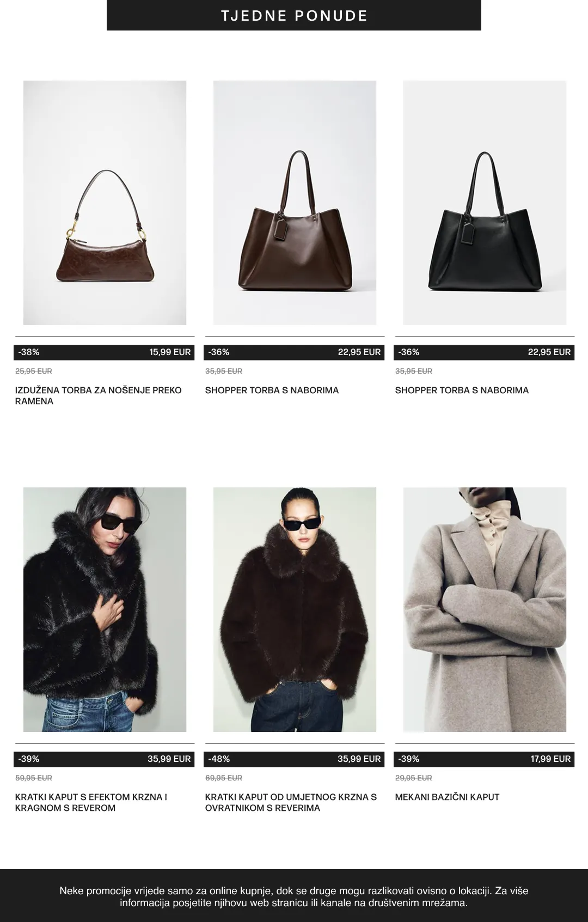View the black faux fur jacket photo
The height and width of the screenshot is (922, 588).
pyautogui.click(x=105, y=609)
